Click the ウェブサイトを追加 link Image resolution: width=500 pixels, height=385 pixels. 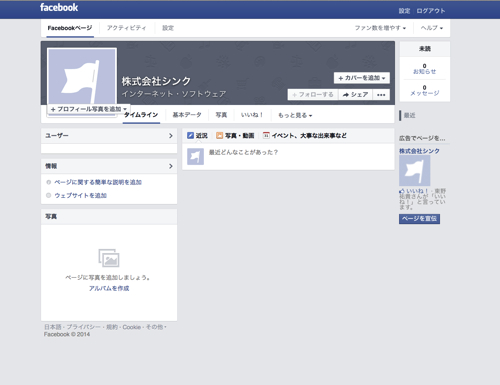pos(80,195)
